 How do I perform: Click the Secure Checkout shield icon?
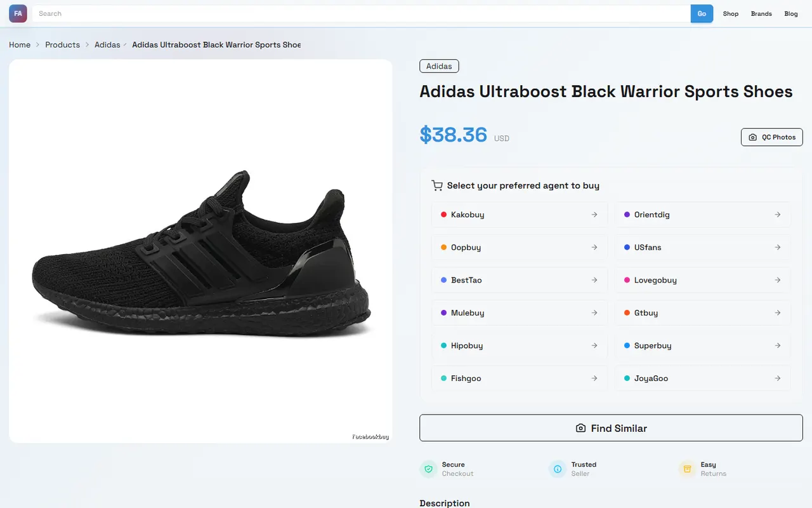tap(428, 469)
